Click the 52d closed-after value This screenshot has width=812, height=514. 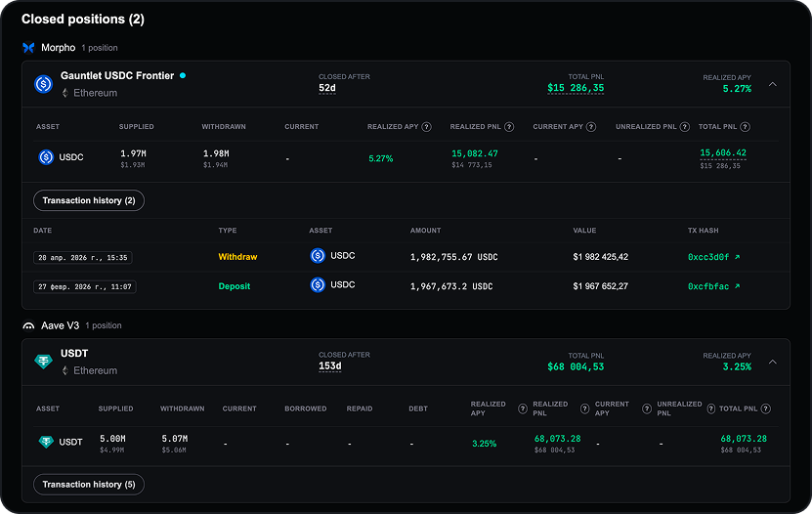tap(327, 88)
